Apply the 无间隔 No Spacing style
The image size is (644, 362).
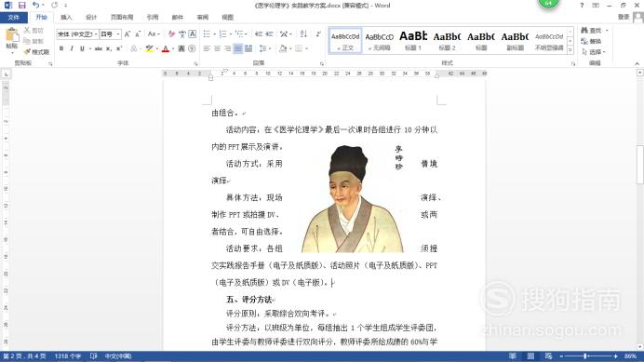click(x=380, y=41)
